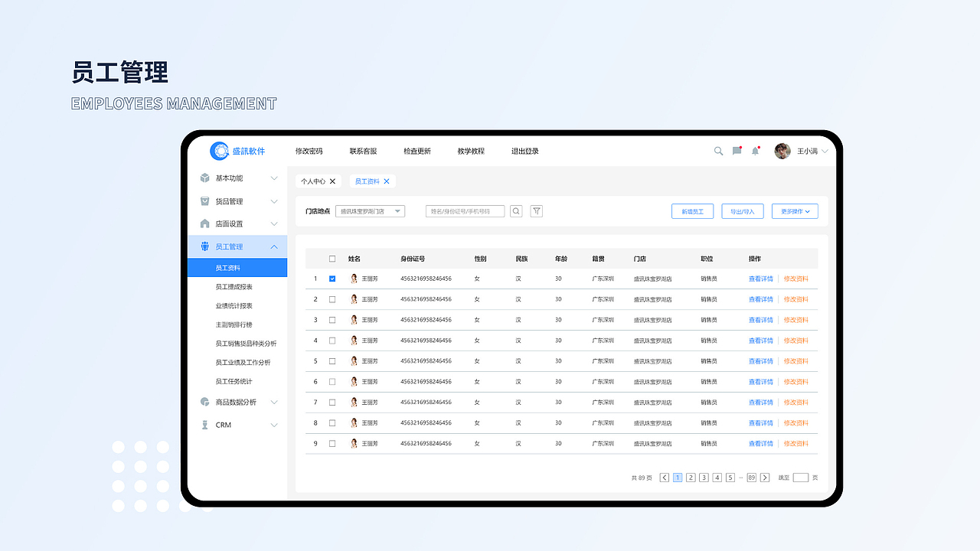Image resolution: width=980 pixels, height=551 pixels.
Task: Click 联系客服 in the top menu
Action: tap(363, 152)
